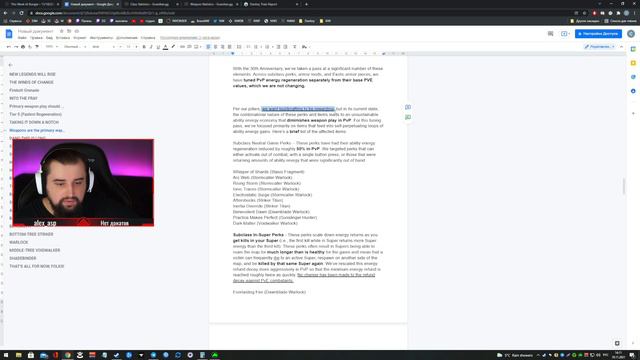The height and width of the screenshot is (360, 640).
Task: Jump to NEW LEGENDS WILL RISE heading
Action: point(32,74)
